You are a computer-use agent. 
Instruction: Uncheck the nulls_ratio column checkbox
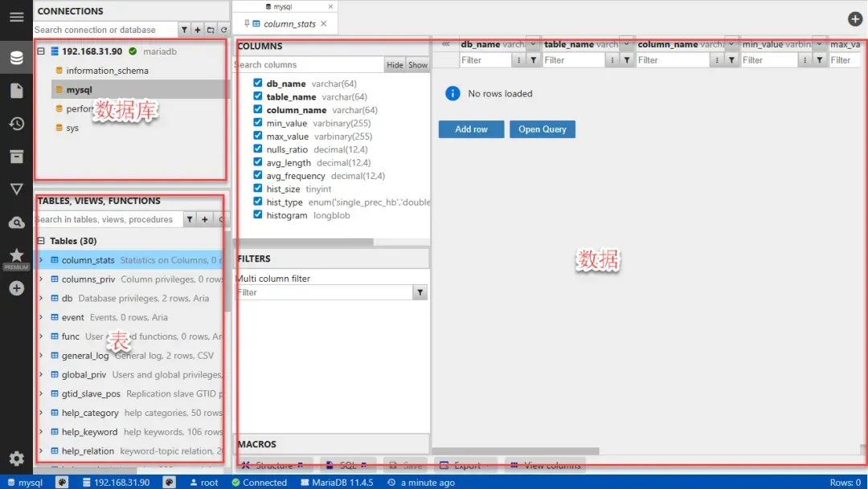pyautogui.click(x=257, y=149)
